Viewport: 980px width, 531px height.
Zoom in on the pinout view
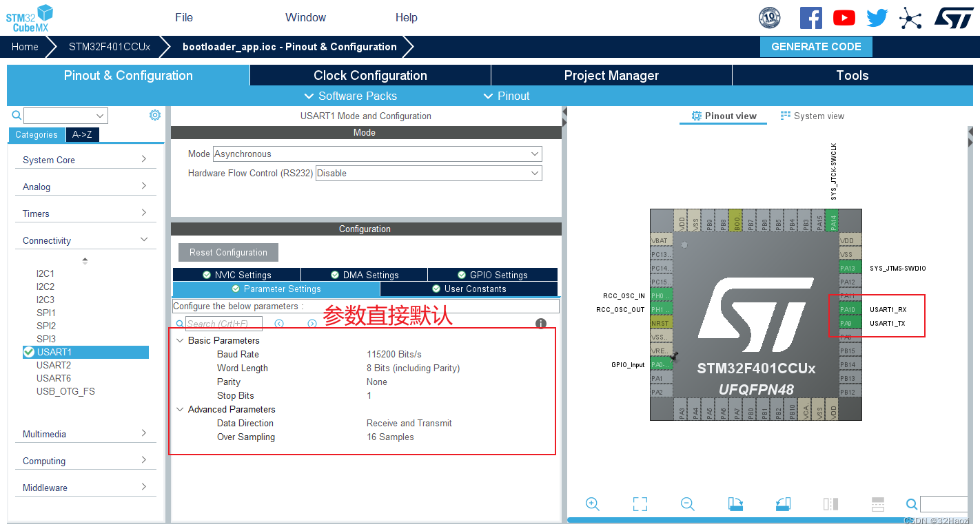(592, 504)
